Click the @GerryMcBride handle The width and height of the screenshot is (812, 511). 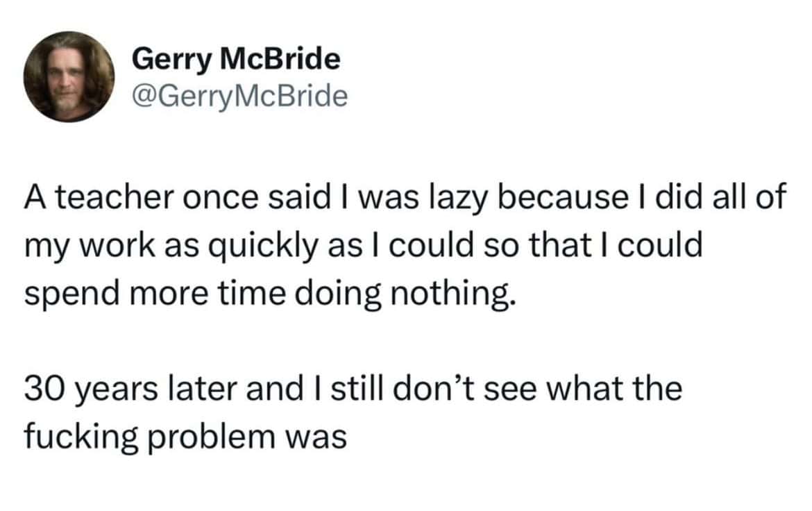coord(239,96)
